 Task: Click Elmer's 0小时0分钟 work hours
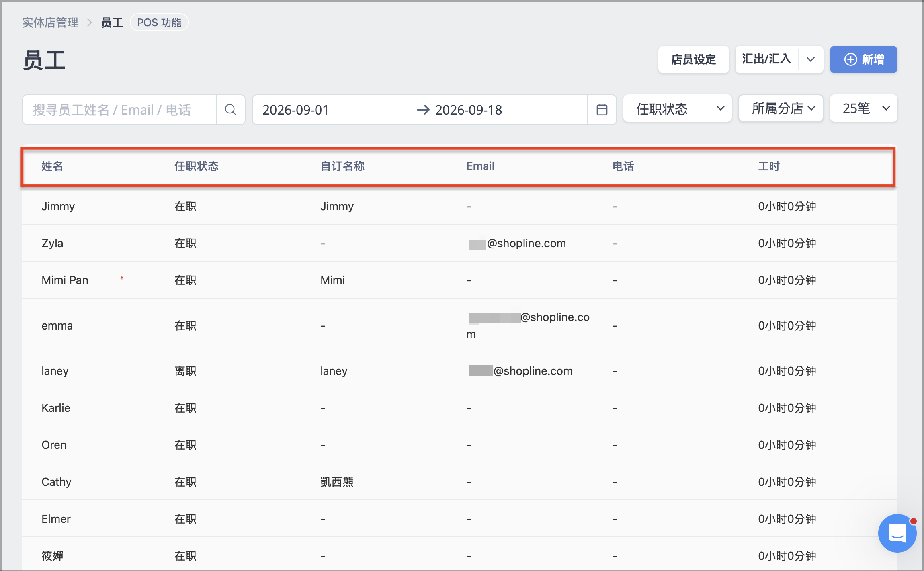(x=787, y=519)
